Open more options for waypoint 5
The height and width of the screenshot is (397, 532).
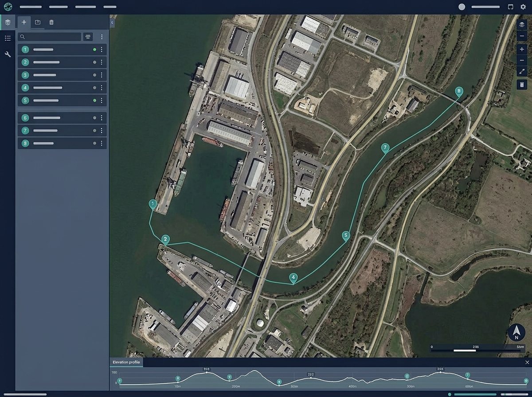102,101
